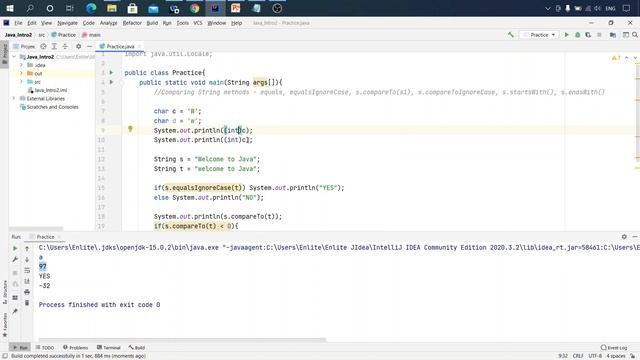640x360 pixels.
Task: Hide the Project panel with the minus icon
Action: [89, 47]
